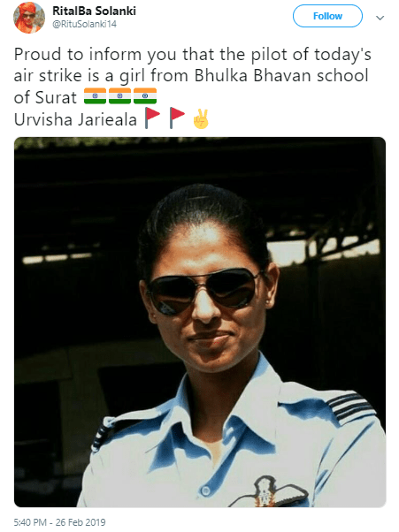
Task: Click the RitalBa Solanki display name
Action: coord(94,11)
